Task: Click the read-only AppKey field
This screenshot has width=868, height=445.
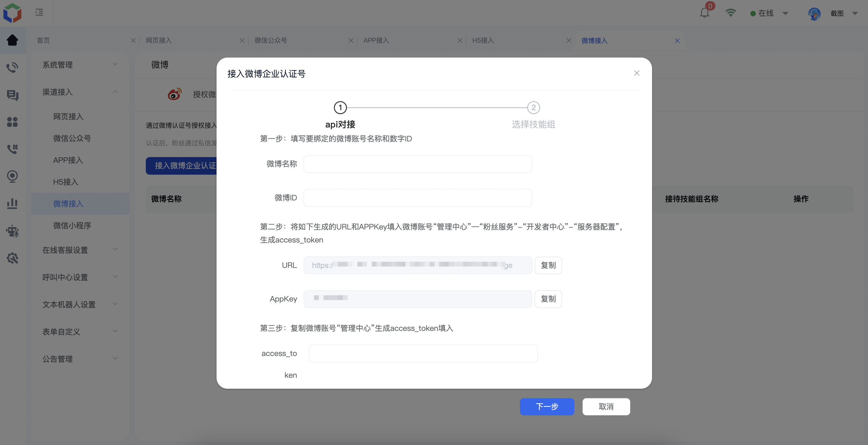Action: [418, 299]
